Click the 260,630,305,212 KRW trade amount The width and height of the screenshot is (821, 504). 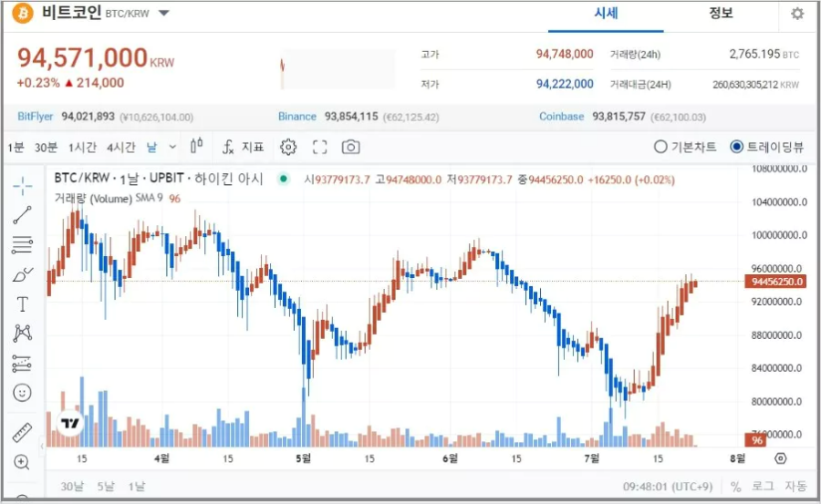click(x=755, y=85)
